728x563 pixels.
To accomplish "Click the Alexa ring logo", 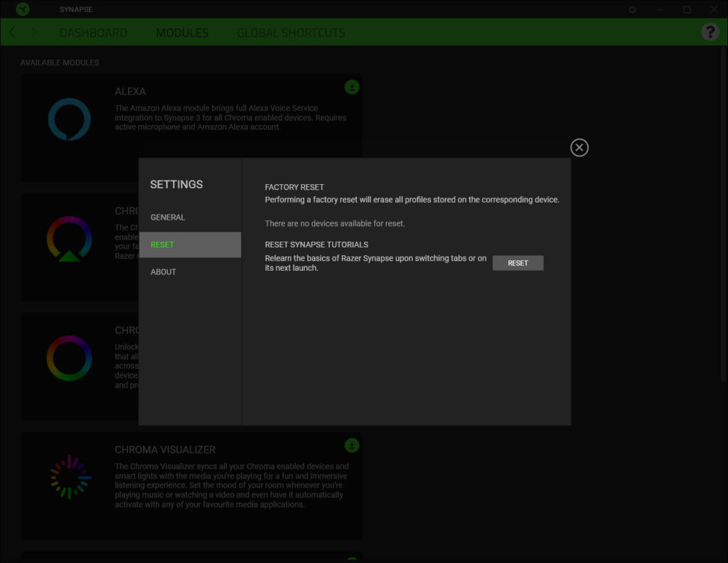I will click(x=69, y=119).
